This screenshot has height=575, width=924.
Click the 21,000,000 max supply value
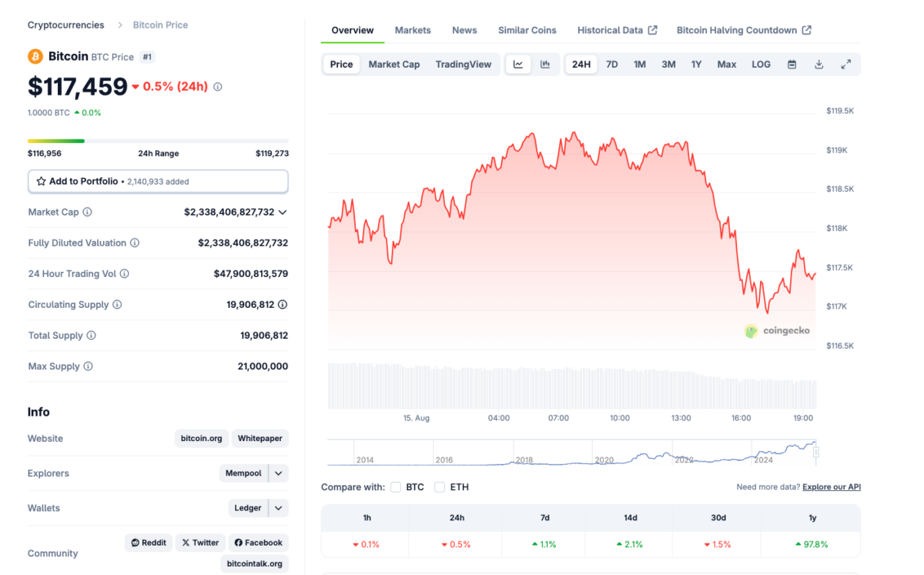coord(263,366)
